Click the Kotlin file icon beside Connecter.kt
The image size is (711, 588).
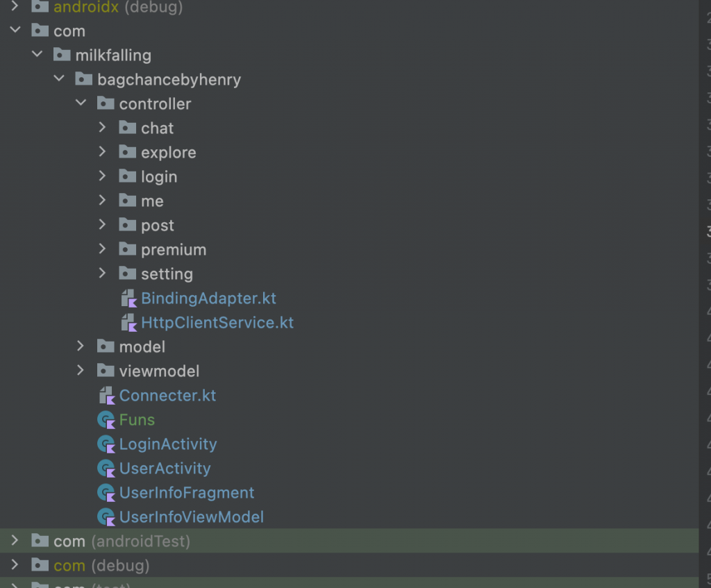tap(107, 396)
